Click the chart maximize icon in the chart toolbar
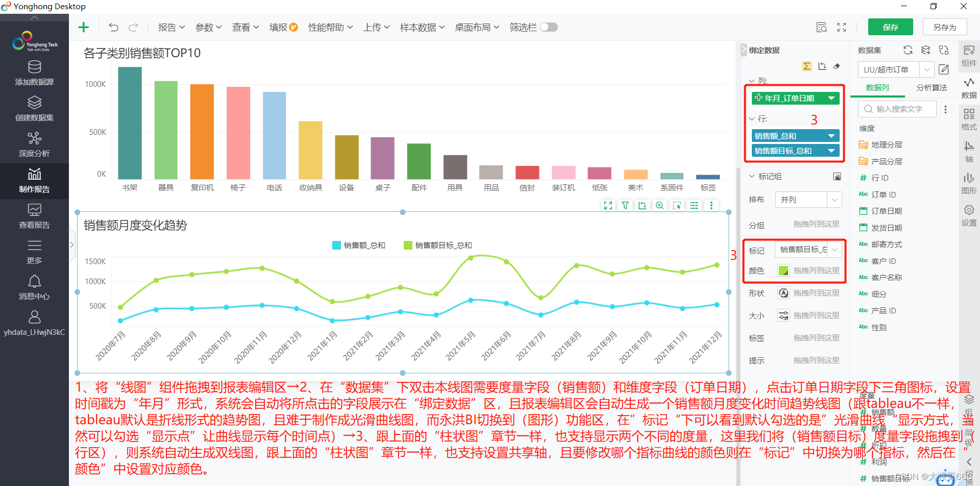Viewport: 980px width, 486px height. click(x=608, y=205)
